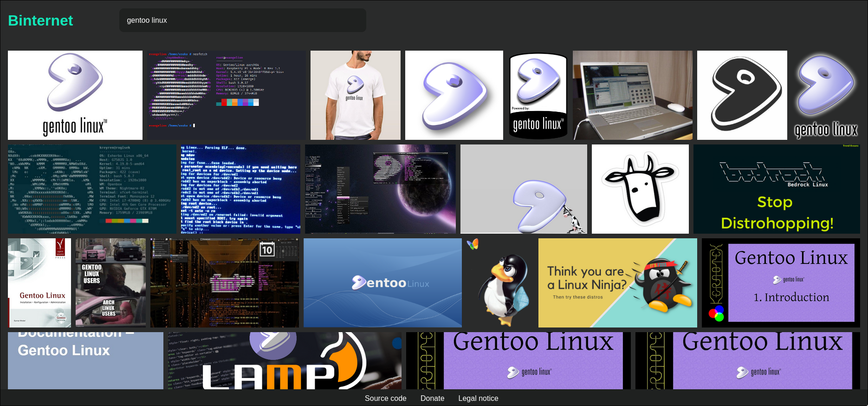
Task: Click the Binternet logo link
Action: [x=41, y=20]
